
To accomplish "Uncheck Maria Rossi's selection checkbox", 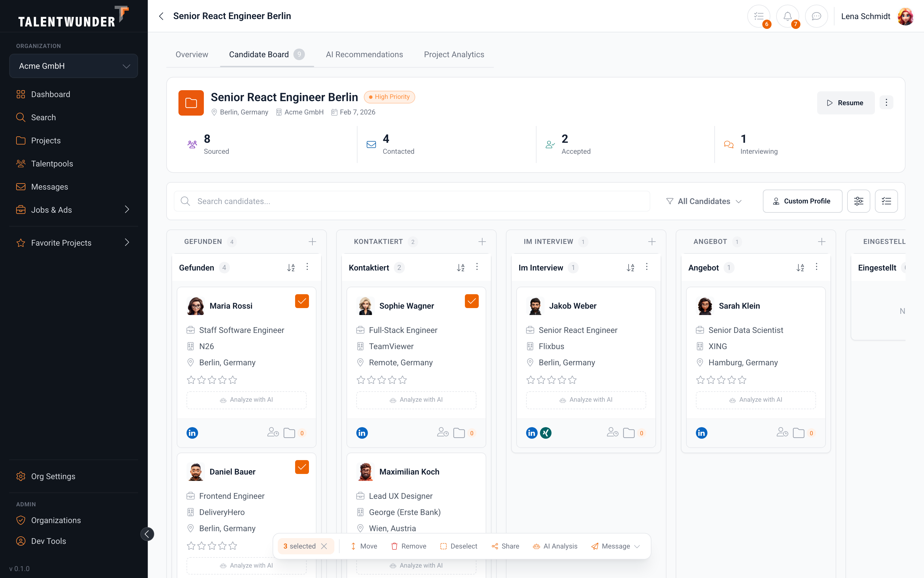I will tap(302, 301).
